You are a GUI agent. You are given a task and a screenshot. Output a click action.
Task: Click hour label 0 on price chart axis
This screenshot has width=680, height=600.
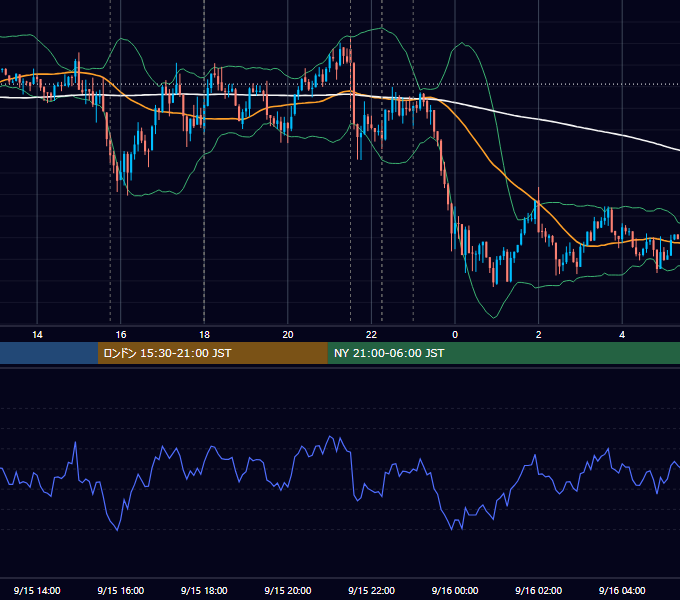click(455, 334)
